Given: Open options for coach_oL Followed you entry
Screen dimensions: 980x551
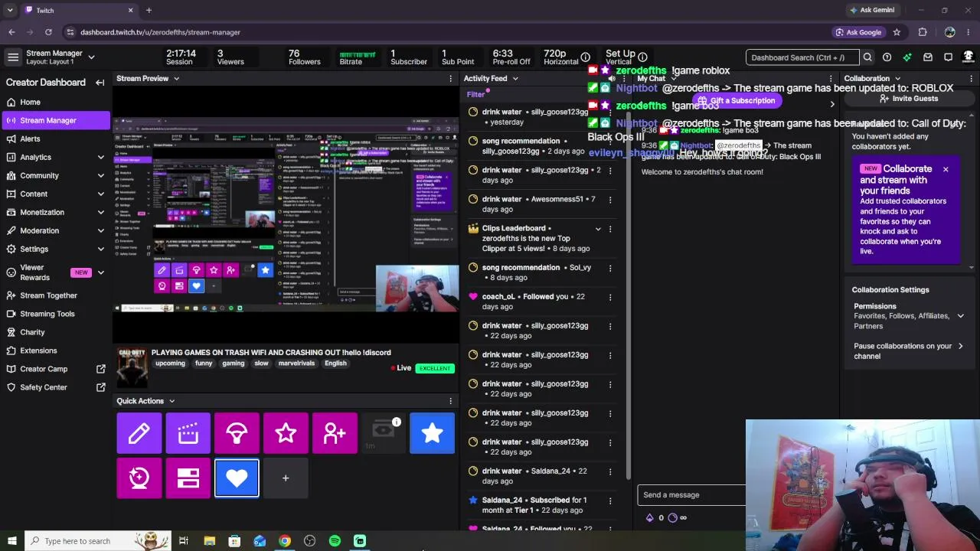Looking at the screenshot, I should click(610, 298).
